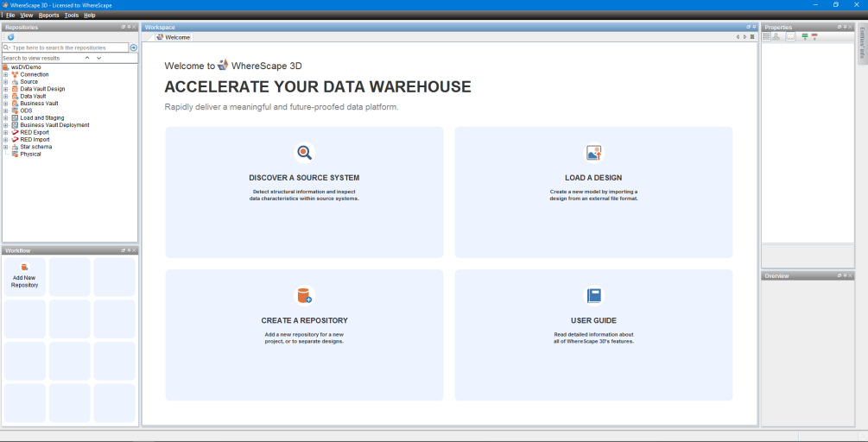
Task: Expand the Star schema tree node
Action: (x=5, y=147)
